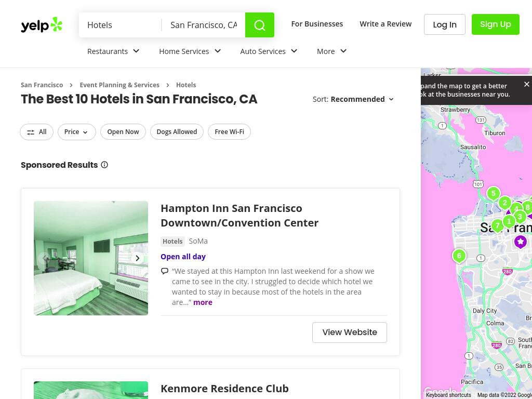Select map pin number 1

pyautogui.click(x=509, y=221)
